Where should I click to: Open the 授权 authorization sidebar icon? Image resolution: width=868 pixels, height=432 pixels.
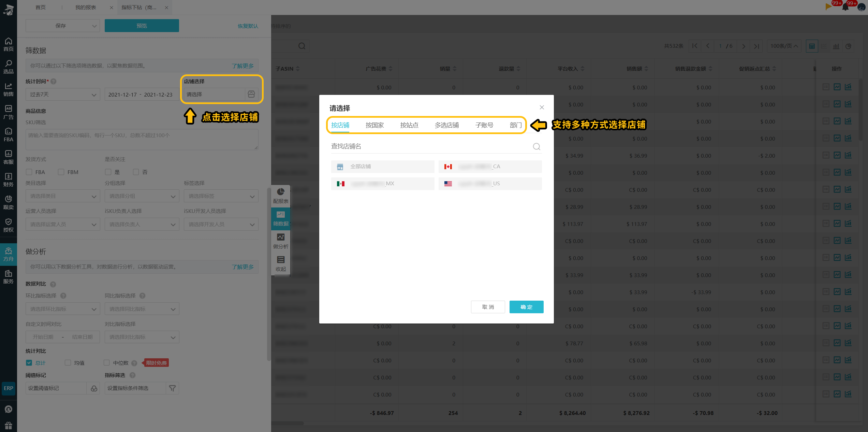[x=8, y=225]
